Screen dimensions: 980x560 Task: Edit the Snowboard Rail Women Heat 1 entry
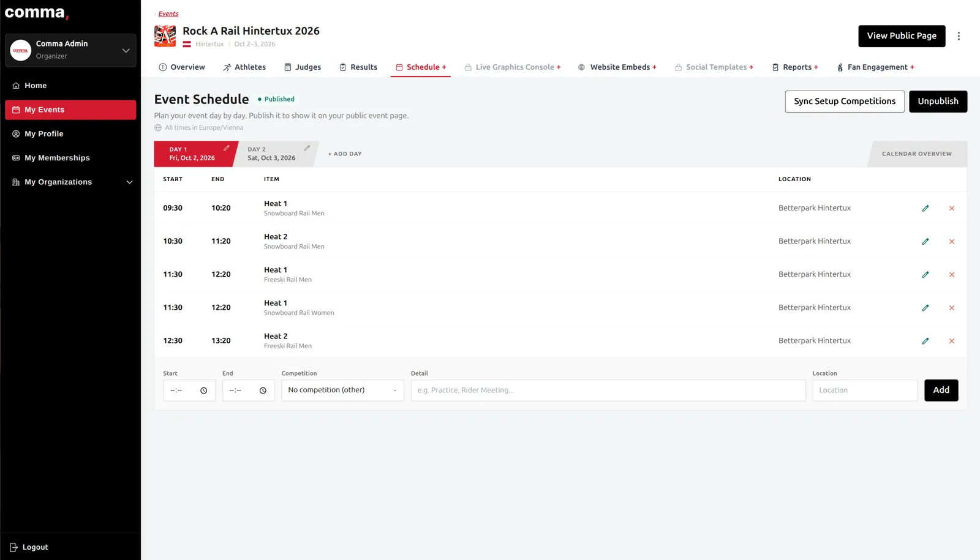coord(925,308)
